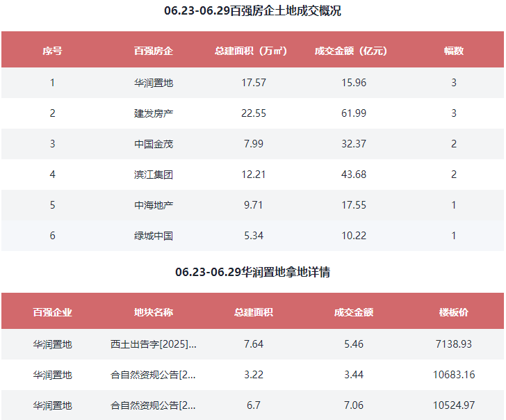Click the 5.34 area value
This screenshot has height=420, width=506.
[254, 236]
